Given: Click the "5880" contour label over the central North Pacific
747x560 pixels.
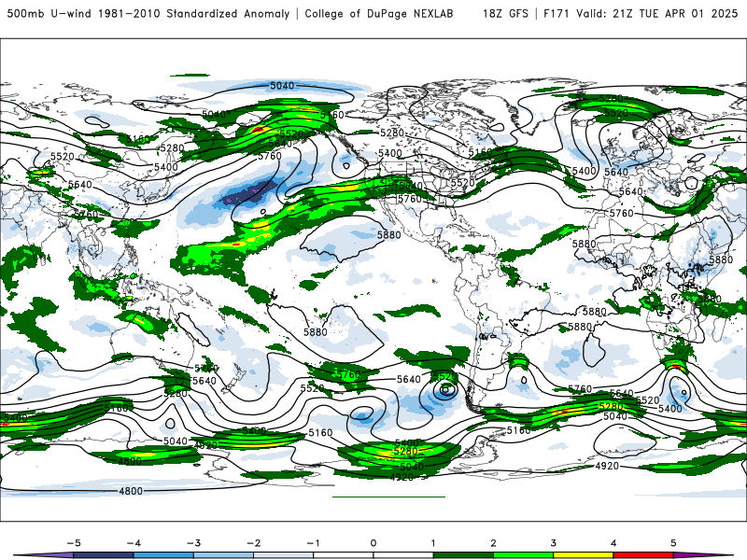Looking at the screenshot, I should click(x=388, y=235).
